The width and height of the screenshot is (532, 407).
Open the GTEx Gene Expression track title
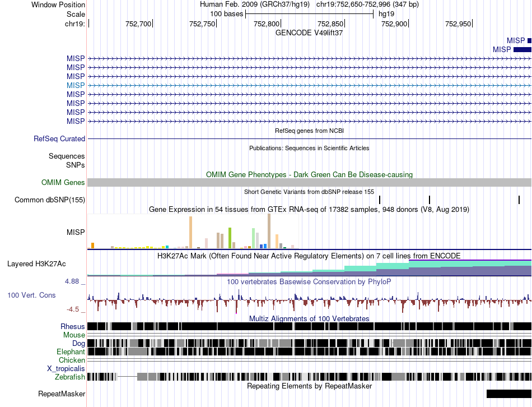[309, 209]
